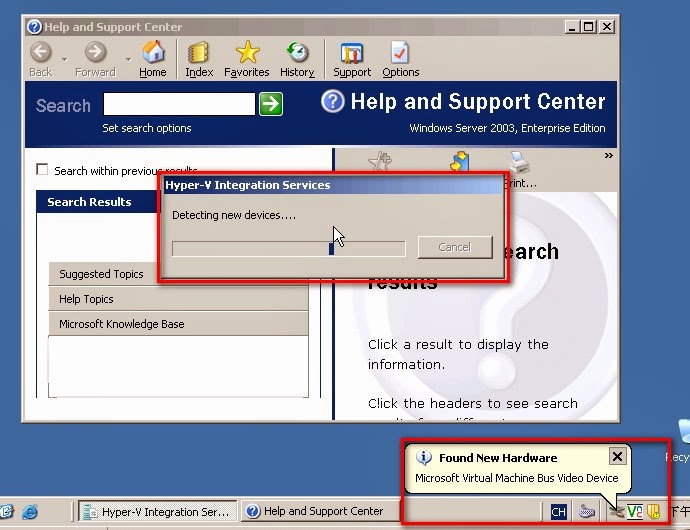Expand the Help Topics header
Viewport: 690px width, 530px height.
point(178,299)
